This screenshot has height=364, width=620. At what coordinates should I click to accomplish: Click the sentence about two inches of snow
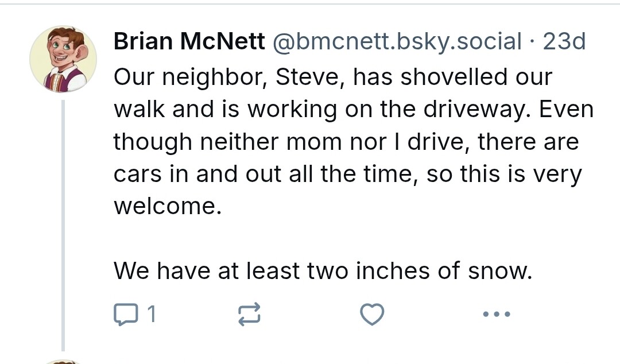[x=323, y=271]
